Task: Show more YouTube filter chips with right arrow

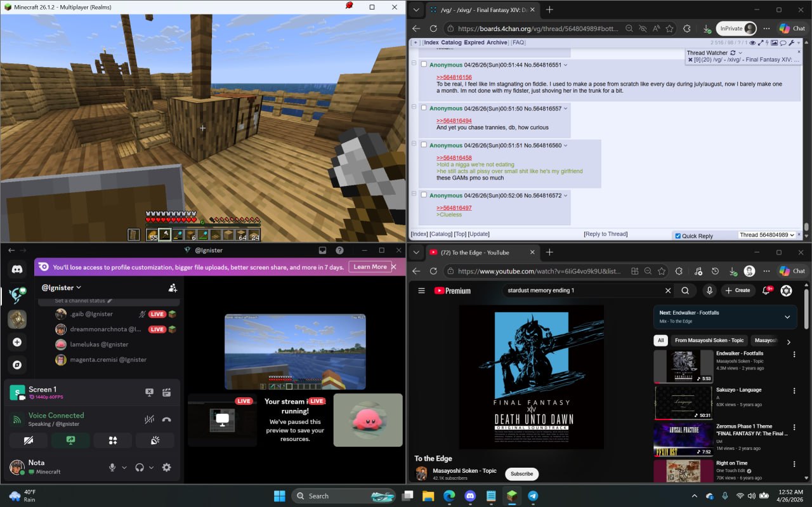Action: pos(789,341)
